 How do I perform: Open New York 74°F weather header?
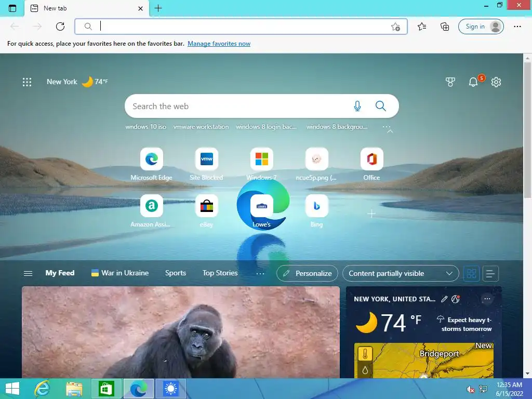coord(77,82)
